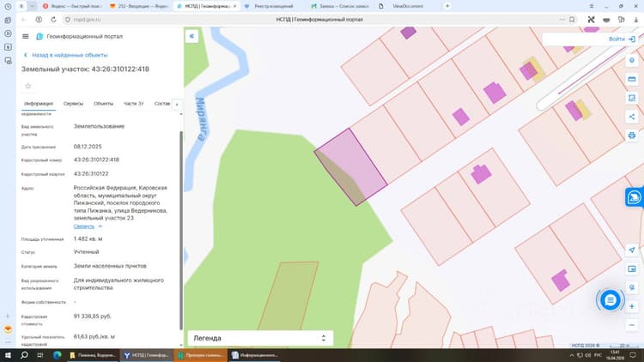Viewport: 644px width, 362px height.
Task: Click the print map icon
Action: pos(632,136)
